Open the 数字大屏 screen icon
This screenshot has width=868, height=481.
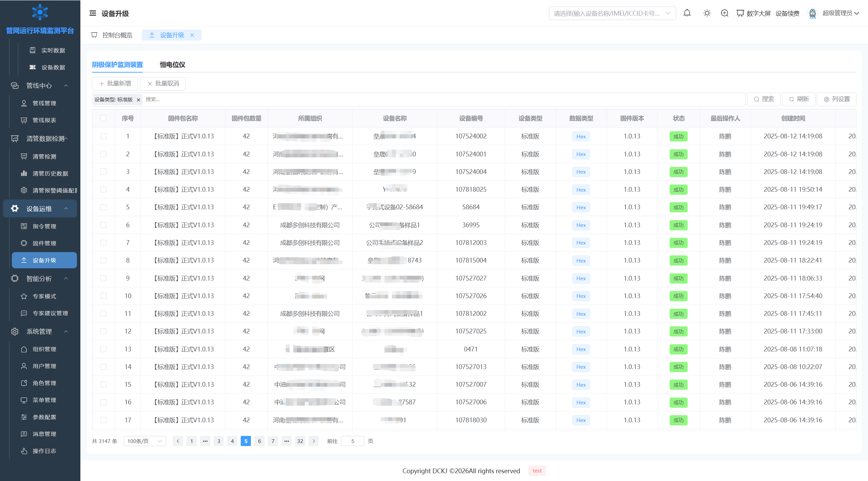pos(740,13)
